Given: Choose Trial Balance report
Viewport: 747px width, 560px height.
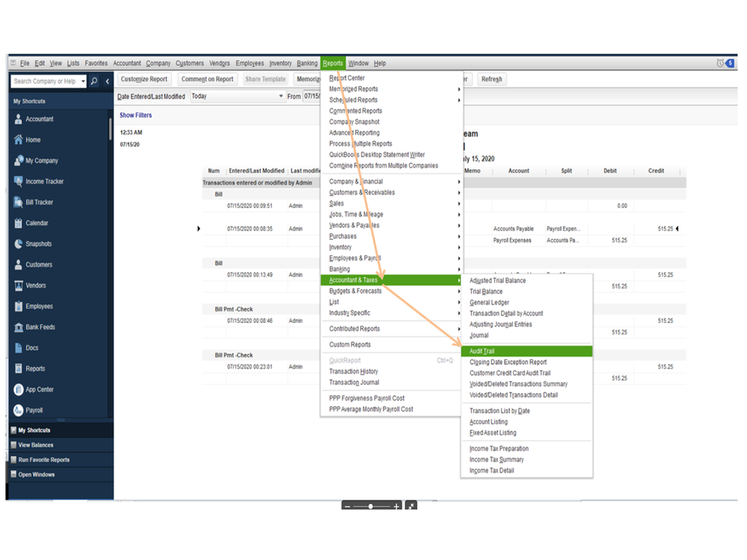Looking at the screenshot, I should [x=486, y=292].
